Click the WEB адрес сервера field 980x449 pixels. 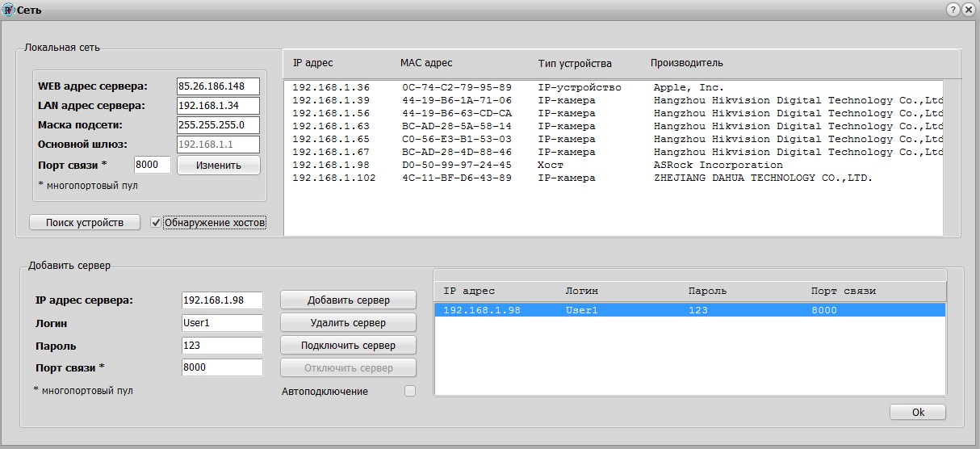[218, 86]
